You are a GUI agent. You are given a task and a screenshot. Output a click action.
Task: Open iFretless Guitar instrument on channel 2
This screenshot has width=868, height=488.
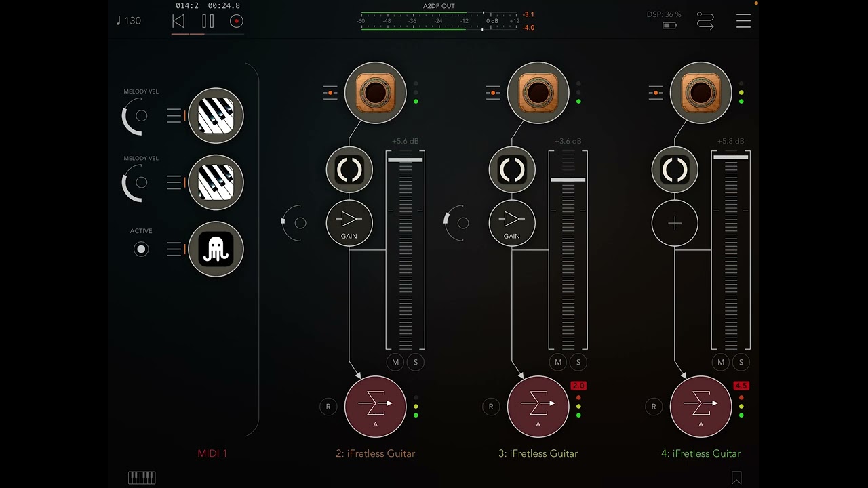tap(376, 93)
